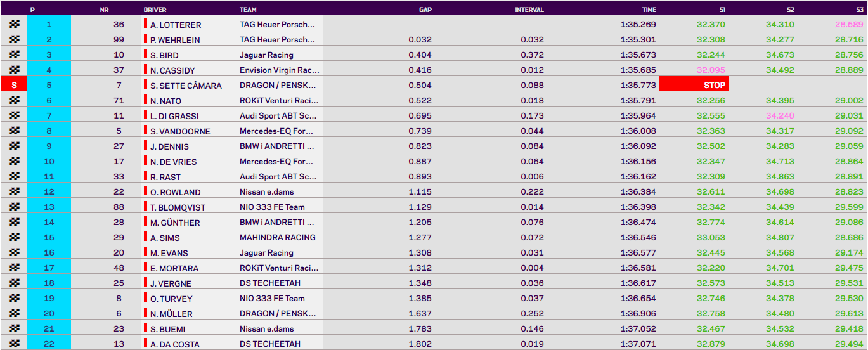This screenshot has width=868, height=350.
Task: Click the checkered flag icon for S. Bird
Action: [x=14, y=55]
